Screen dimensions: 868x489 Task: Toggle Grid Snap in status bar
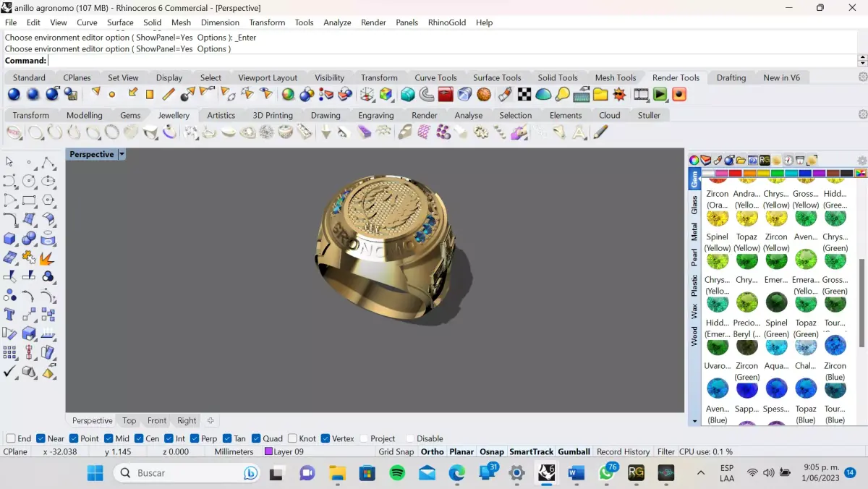pos(396,451)
